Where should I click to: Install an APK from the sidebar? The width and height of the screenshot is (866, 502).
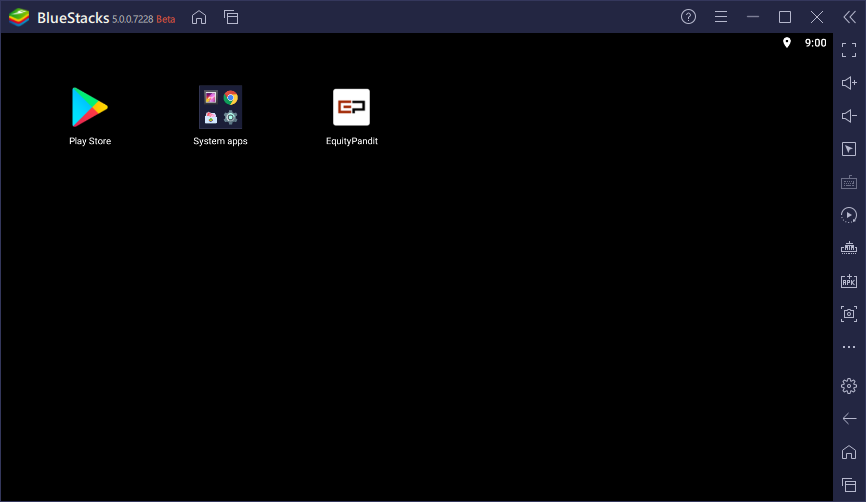(849, 281)
